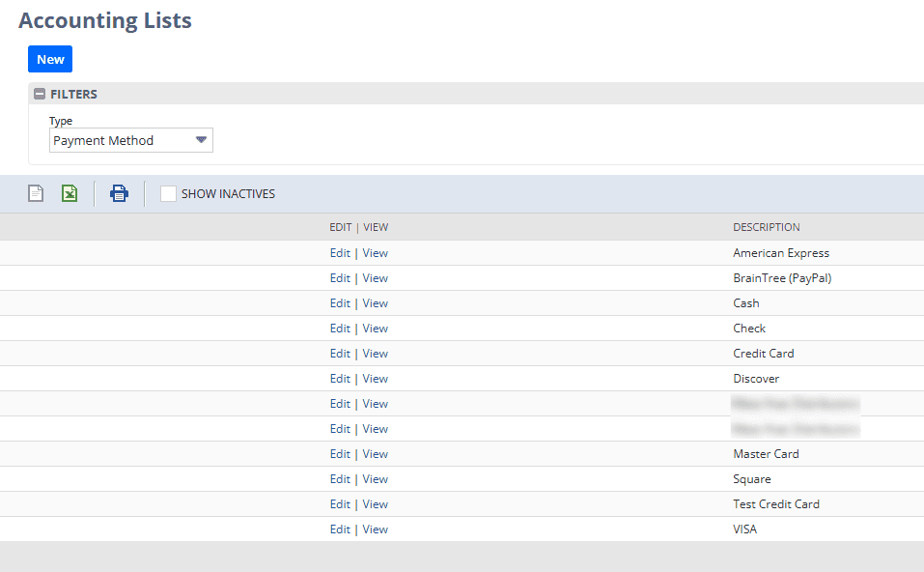924x572 pixels.
Task: Click the Discover description cell
Action: [756, 379]
